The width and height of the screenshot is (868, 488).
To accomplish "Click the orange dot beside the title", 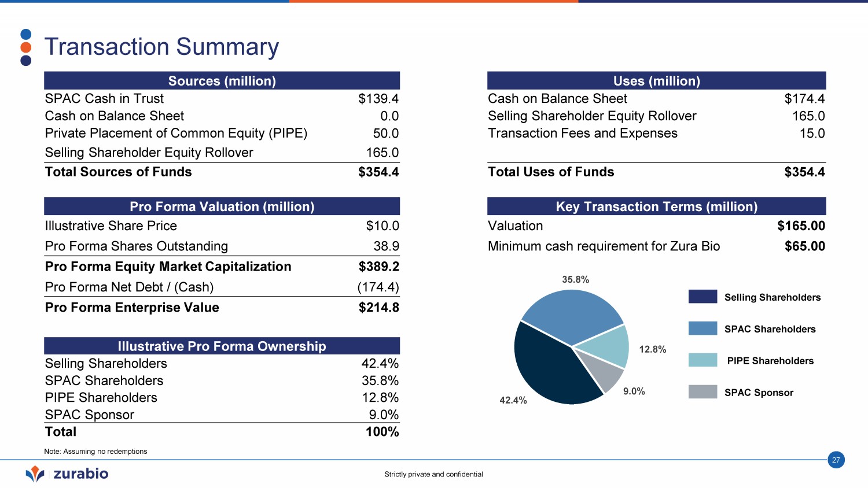I will [26, 47].
